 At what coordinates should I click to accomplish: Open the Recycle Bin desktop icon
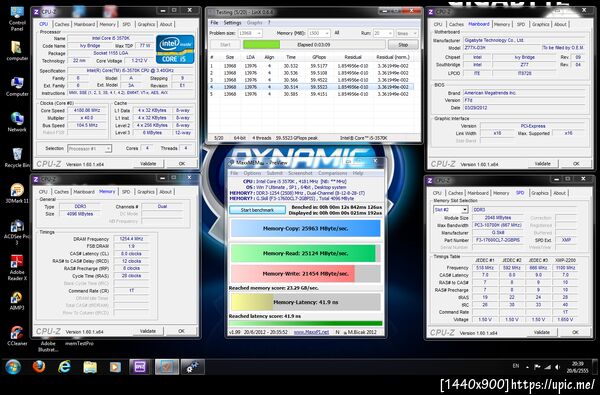point(17,158)
